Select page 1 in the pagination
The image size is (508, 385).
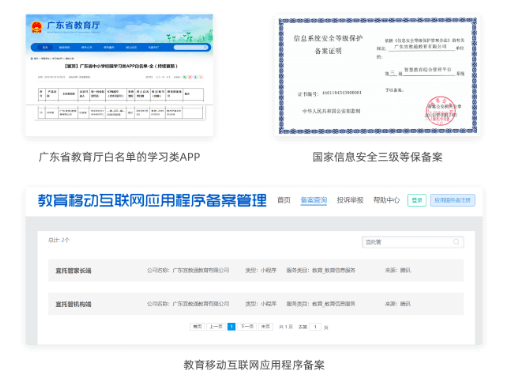coord(231,327)
